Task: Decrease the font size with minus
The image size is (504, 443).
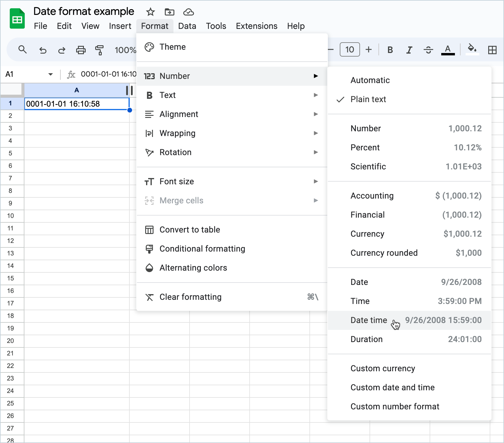Action: click(x=331, y=49)
